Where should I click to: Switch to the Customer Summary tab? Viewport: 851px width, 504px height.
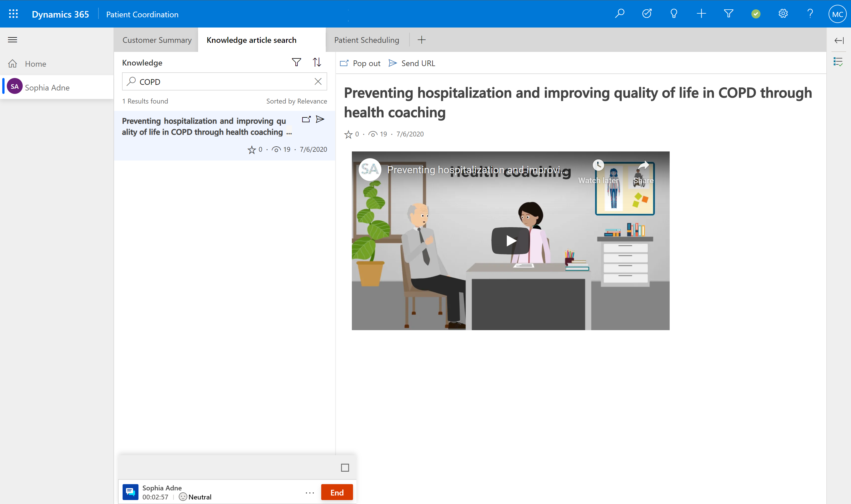pos(157,40)
